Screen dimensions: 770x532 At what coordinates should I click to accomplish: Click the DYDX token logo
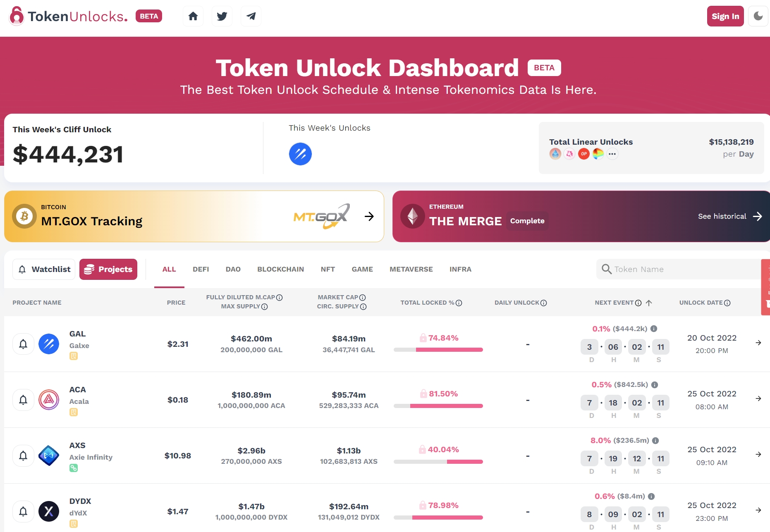pos(49,511)
